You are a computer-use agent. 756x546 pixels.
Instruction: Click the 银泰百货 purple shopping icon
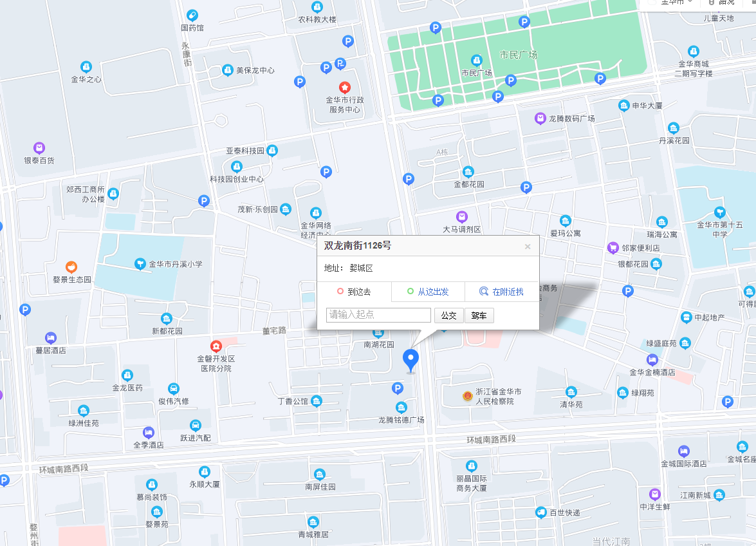(x=39, y=148)
